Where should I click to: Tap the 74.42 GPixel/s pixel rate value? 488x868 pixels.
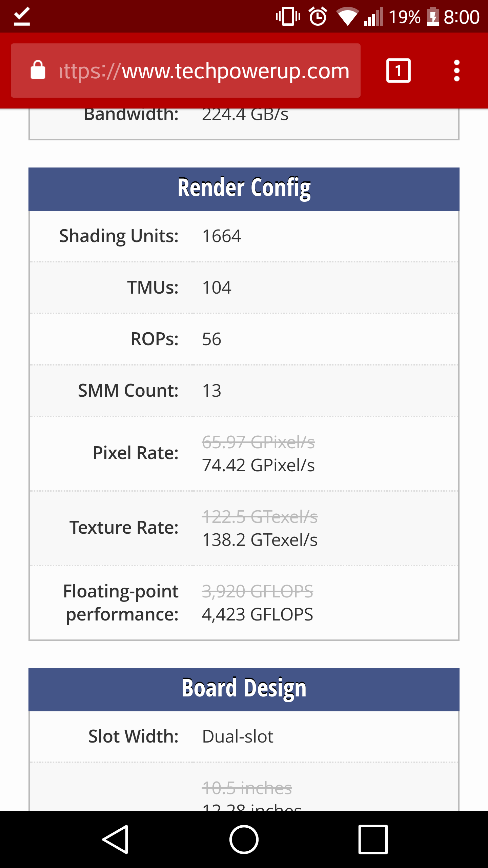pyautogui.click(x=258, y=465)
